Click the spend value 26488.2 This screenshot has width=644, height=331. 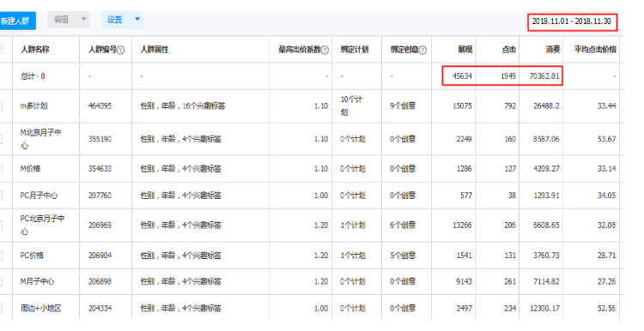click(x=546, y=105)
